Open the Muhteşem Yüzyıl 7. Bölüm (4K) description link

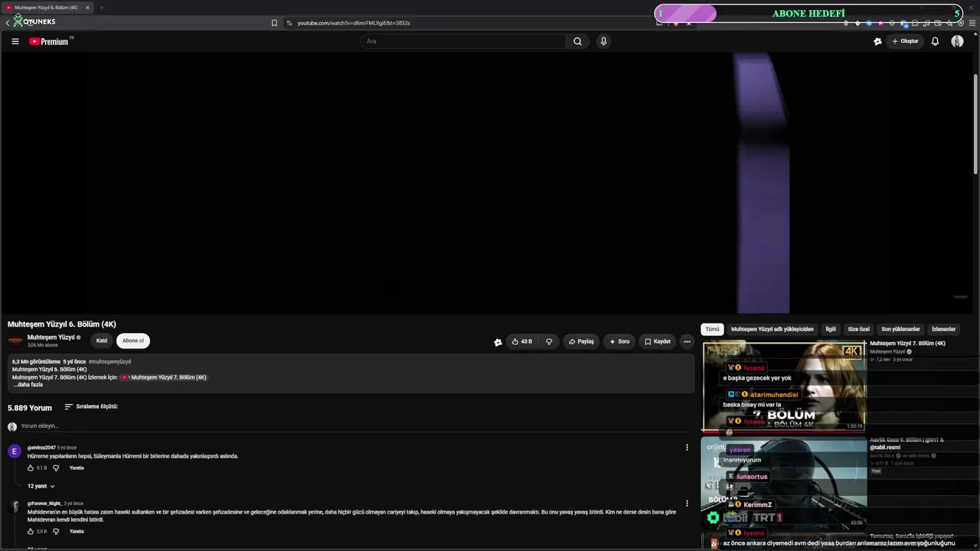[x=164, y=377]
